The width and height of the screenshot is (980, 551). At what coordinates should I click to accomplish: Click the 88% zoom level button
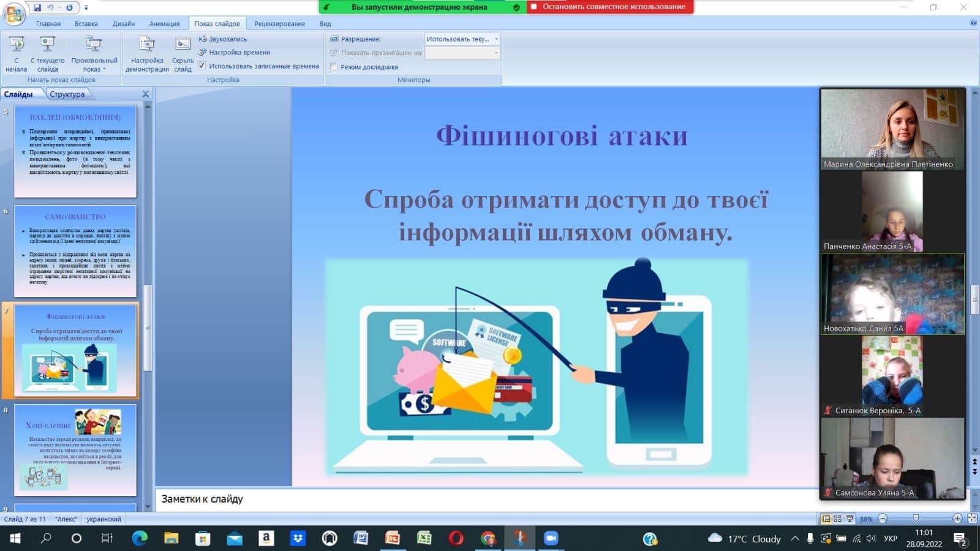pyautogui.click(x=866, y=519)
